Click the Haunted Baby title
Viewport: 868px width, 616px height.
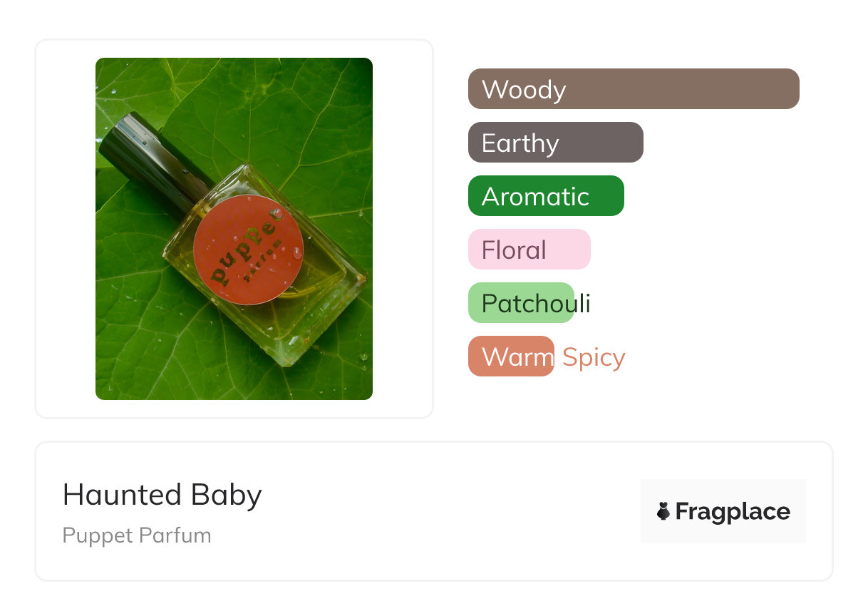click(162, 495)
